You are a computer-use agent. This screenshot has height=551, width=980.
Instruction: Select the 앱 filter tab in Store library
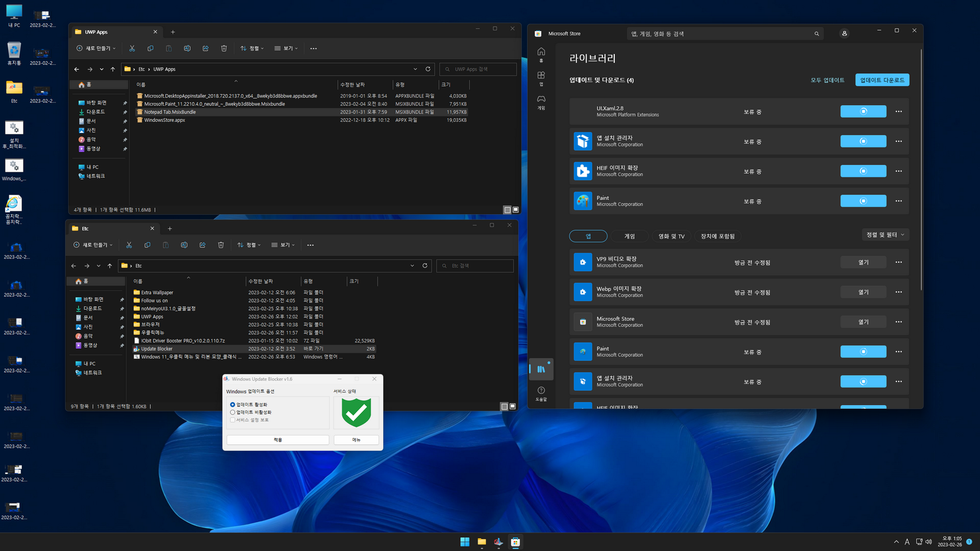[x=588, y=236]
